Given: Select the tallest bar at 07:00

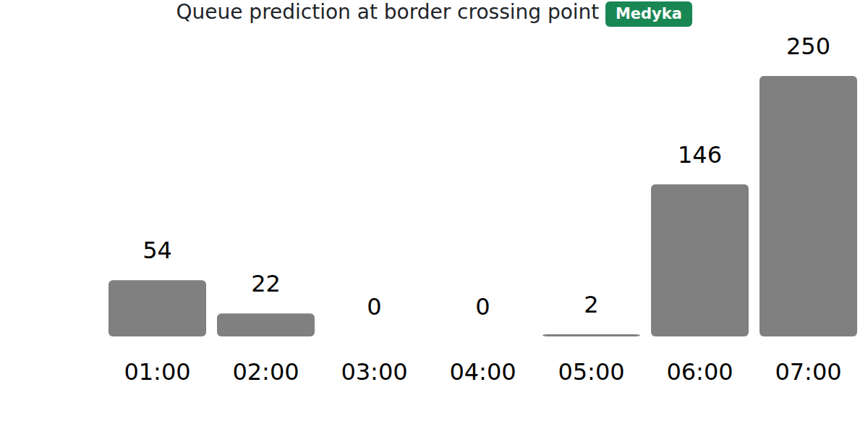Looking at the screenshot, I should (x=808, y=206).
